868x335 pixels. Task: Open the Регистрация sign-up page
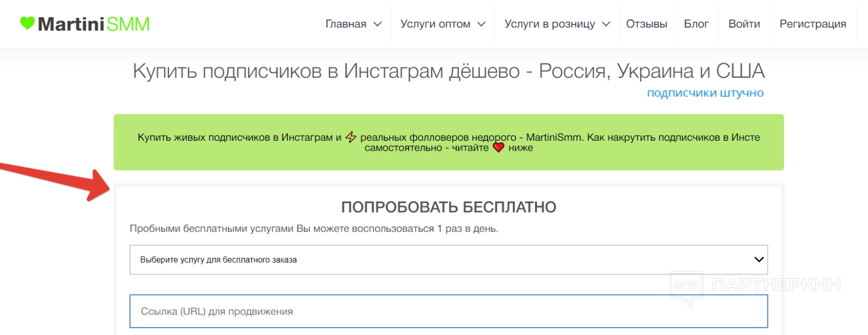(813, 24)
